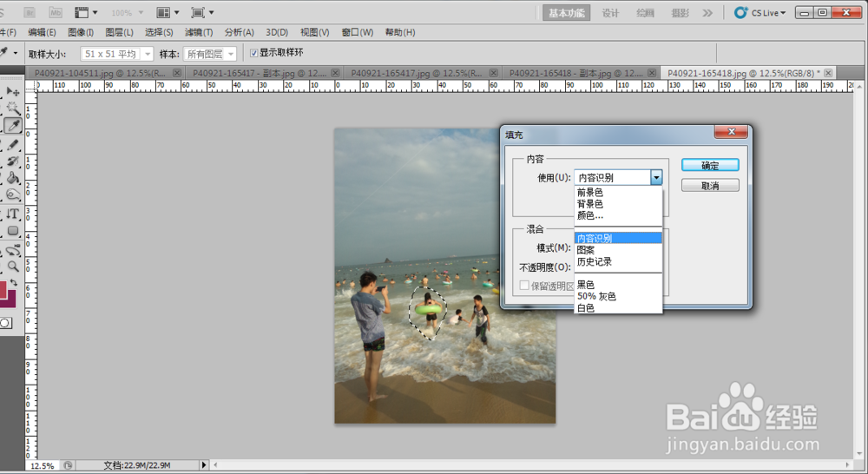Viewport: 868px width, 474px height.
Task: Click the beach photo canvas
Action: click(x=444, y=276)
